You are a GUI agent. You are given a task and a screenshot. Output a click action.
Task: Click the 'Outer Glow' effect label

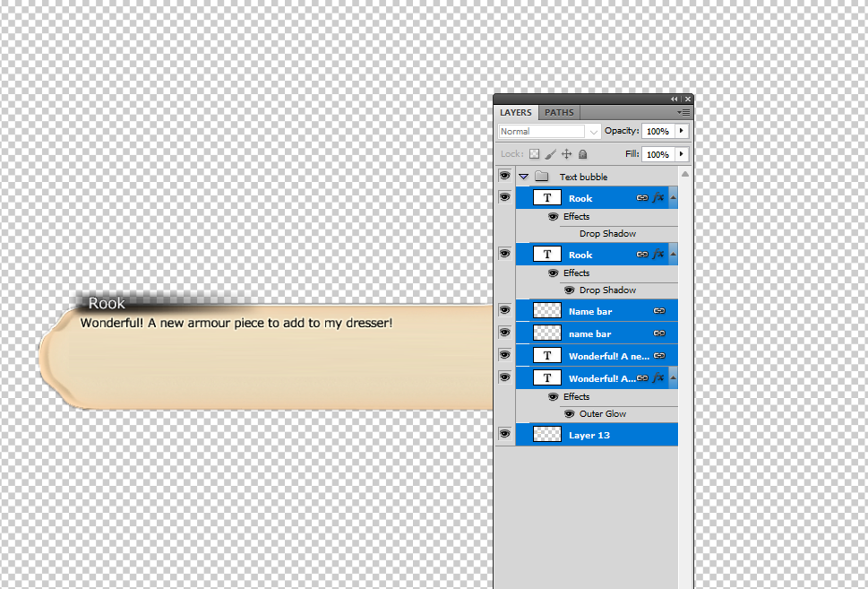603,414
